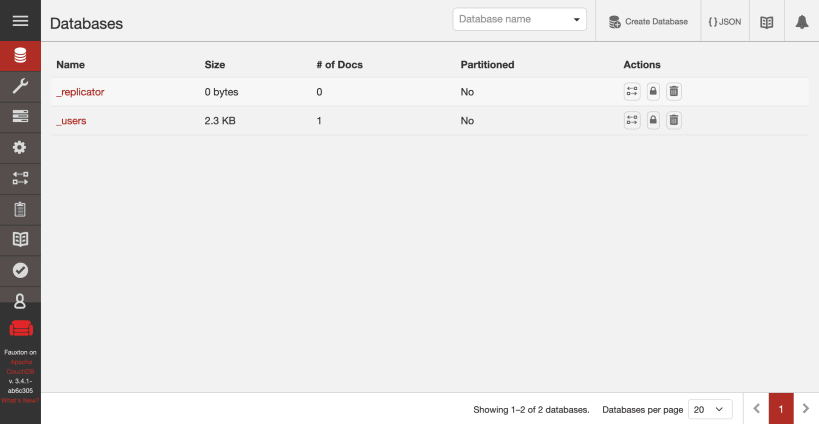The image size is (819, 424).
Task: Replicate the _replicator database
Action: pos(632,92)
